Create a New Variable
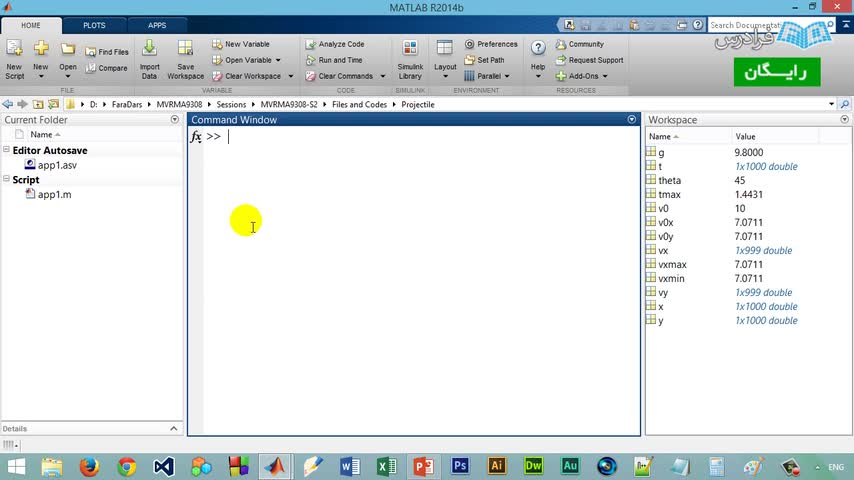Viewport: 854px width, 480px height. point(241,44)
